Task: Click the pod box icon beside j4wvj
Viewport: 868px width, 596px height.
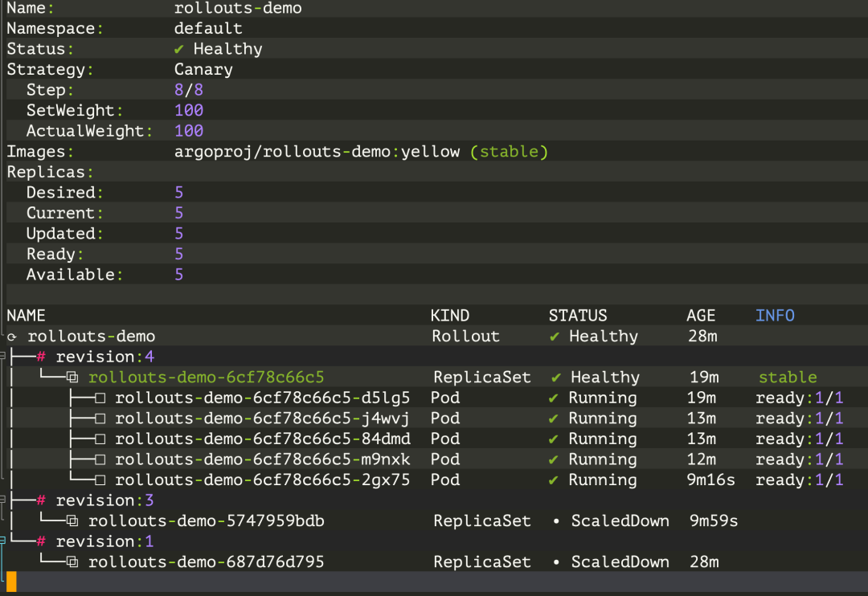Action: pos(100,418)
